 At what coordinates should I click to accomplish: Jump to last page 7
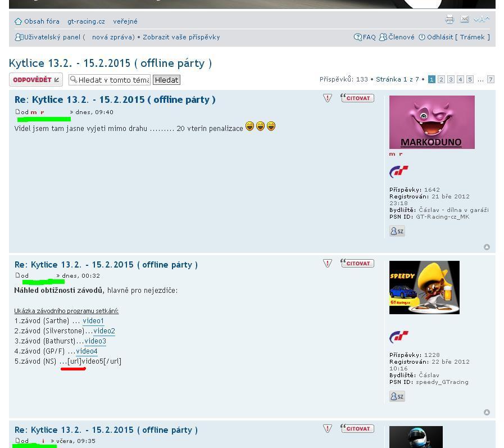491,79
